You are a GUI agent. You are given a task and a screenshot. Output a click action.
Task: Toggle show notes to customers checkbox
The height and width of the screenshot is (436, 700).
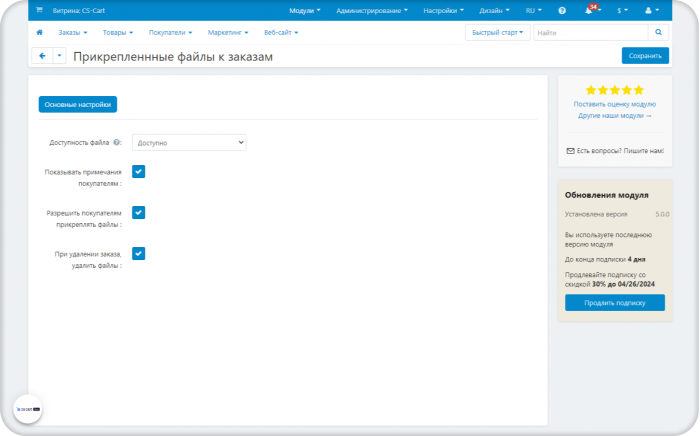[138, 172]
